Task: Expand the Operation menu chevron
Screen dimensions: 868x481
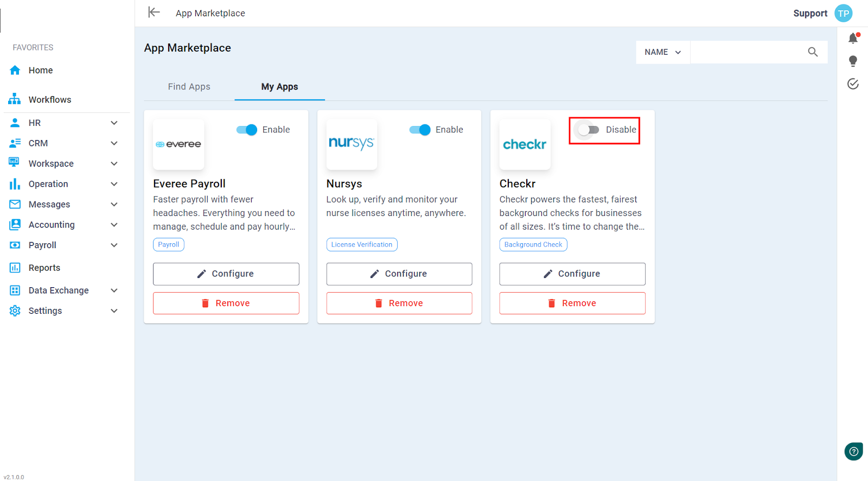Action: [114, 184]
